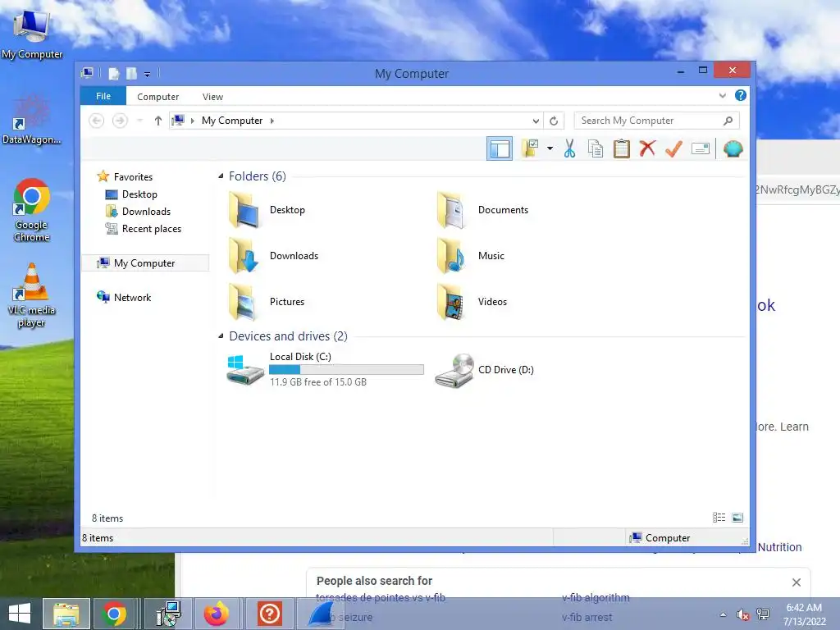This screenshot has height=630, width=840.
Task: Click File Explorer taskbar icon
Action: [66, 614]
